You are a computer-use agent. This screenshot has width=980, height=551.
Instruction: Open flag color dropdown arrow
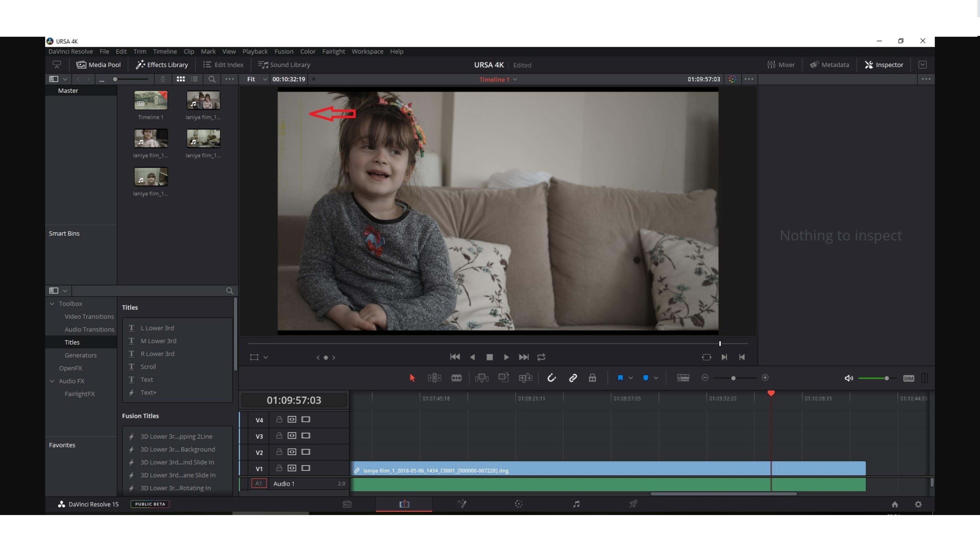pyautogui.click(x=631, y=378)
